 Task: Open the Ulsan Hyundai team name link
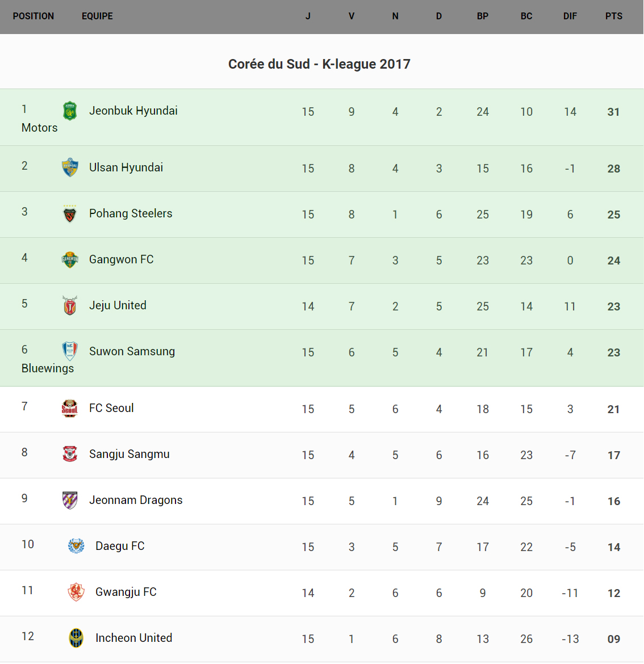pyautogui.click(x=126, y=167)
